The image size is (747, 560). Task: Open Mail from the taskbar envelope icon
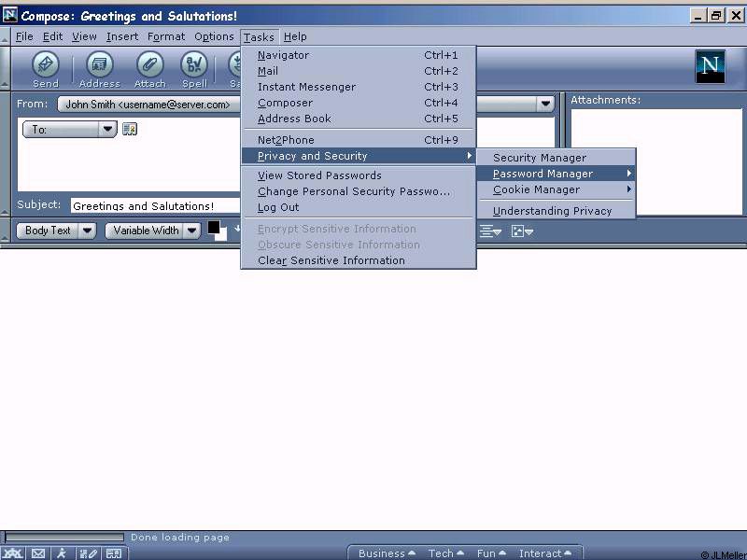(38, 553)
